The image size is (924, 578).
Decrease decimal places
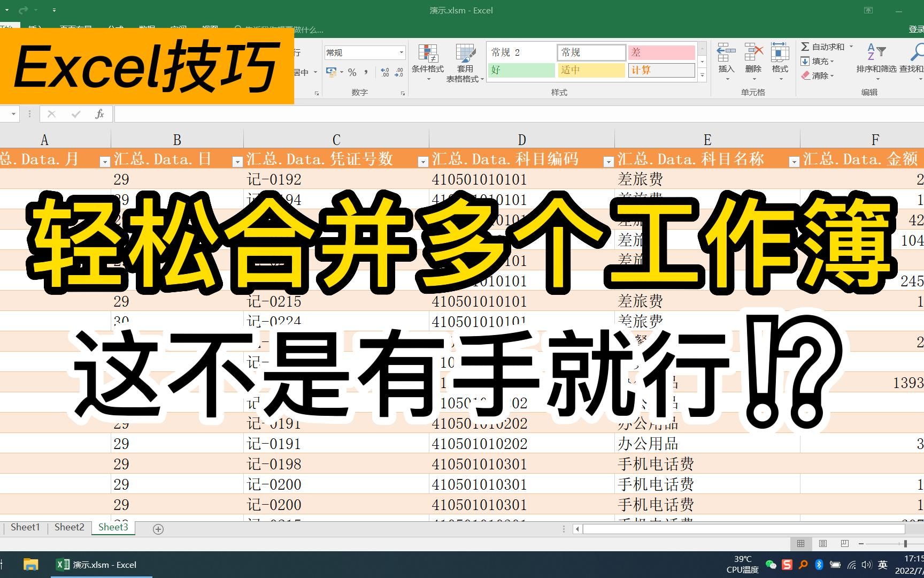399,72
